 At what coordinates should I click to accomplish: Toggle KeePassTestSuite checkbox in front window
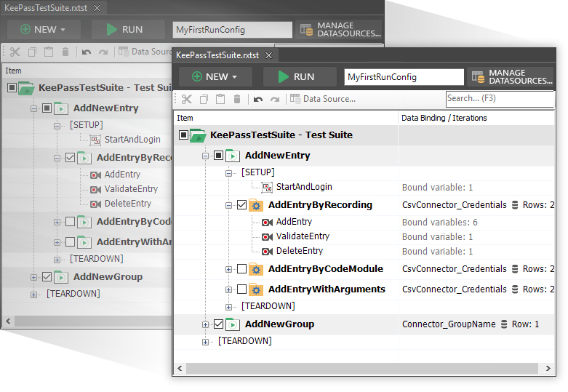[184, 135]
